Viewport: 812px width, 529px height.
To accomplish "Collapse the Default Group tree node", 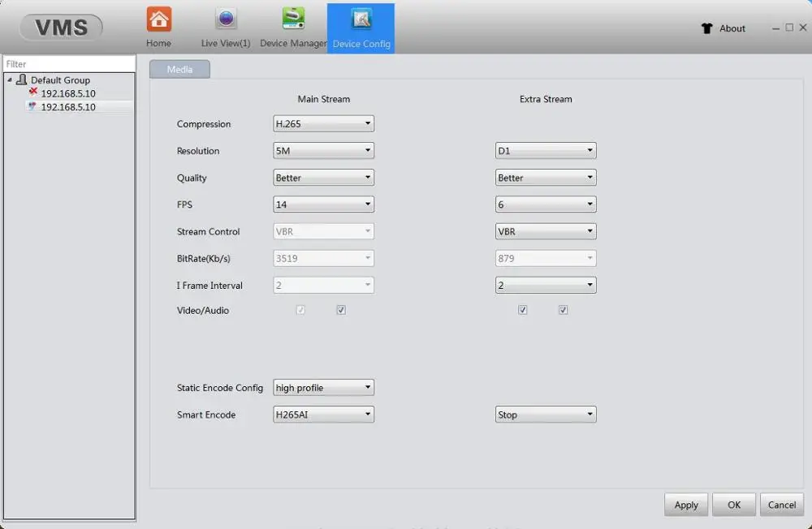I will (10, 80).
